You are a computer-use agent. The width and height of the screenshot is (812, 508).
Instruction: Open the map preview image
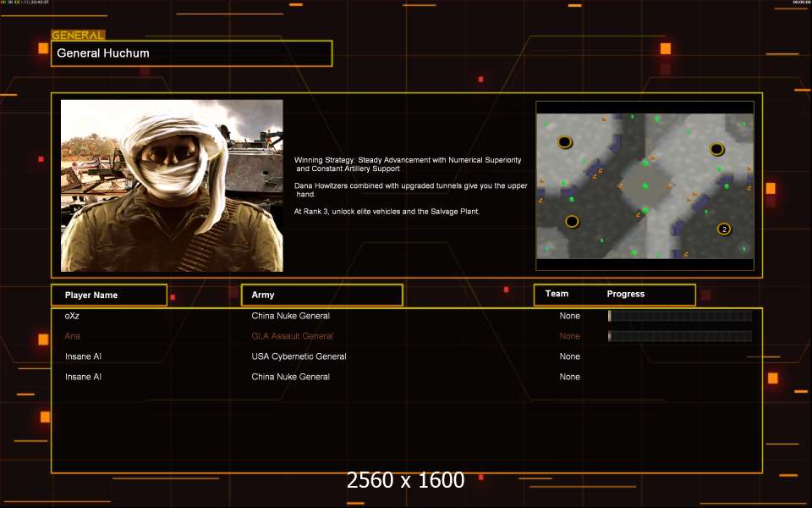pyautogui.click(x=645, y=185)
